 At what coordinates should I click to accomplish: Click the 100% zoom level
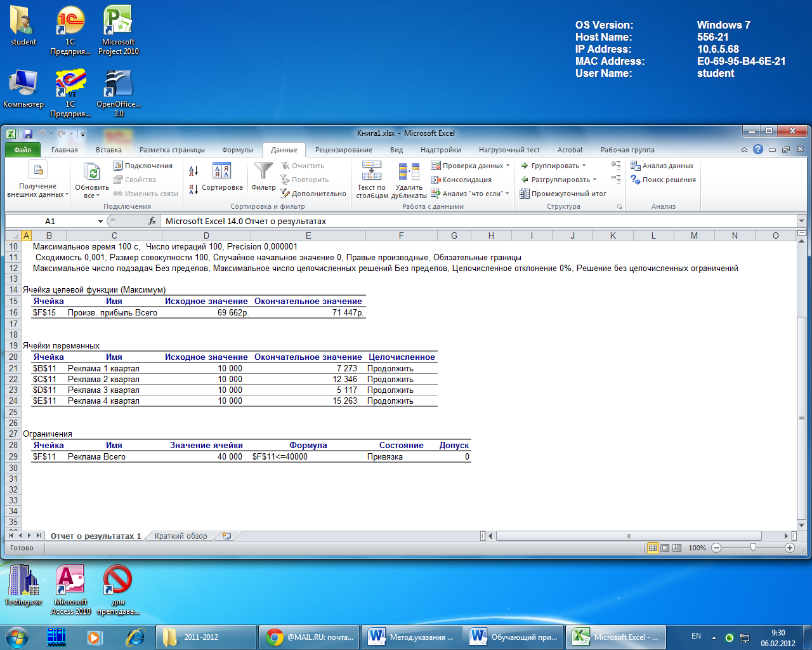697,548
